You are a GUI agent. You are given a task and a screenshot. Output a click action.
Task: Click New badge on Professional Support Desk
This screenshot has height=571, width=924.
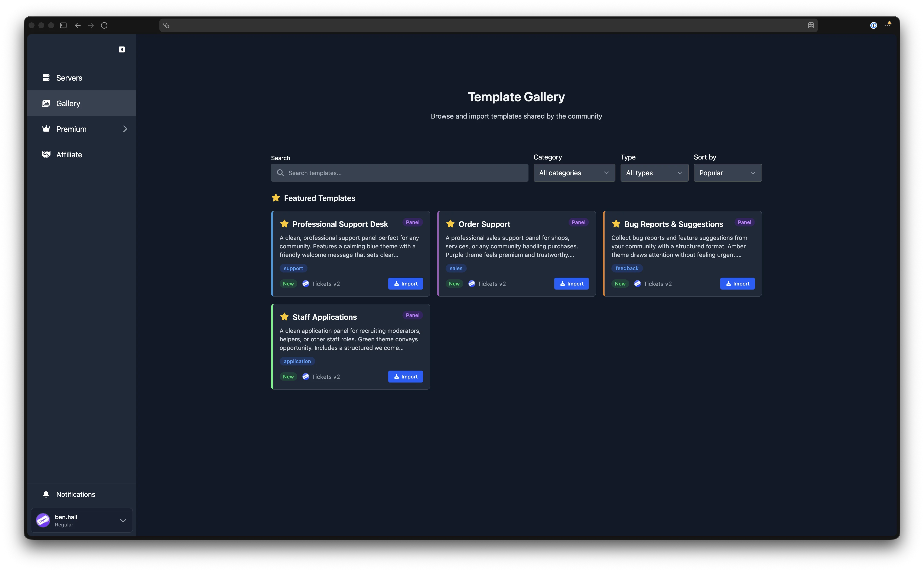(288, 284)
